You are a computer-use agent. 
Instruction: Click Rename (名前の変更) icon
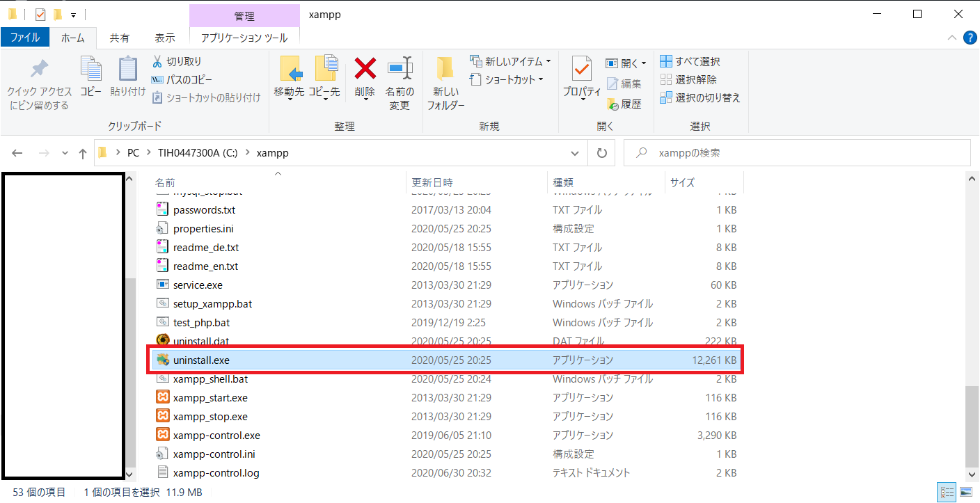coord(400,68)
